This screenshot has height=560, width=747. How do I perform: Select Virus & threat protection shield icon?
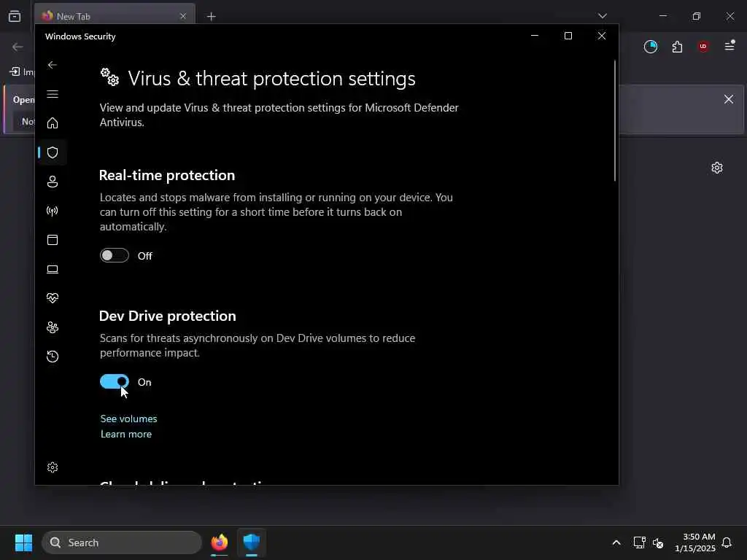tap(53, 152)
